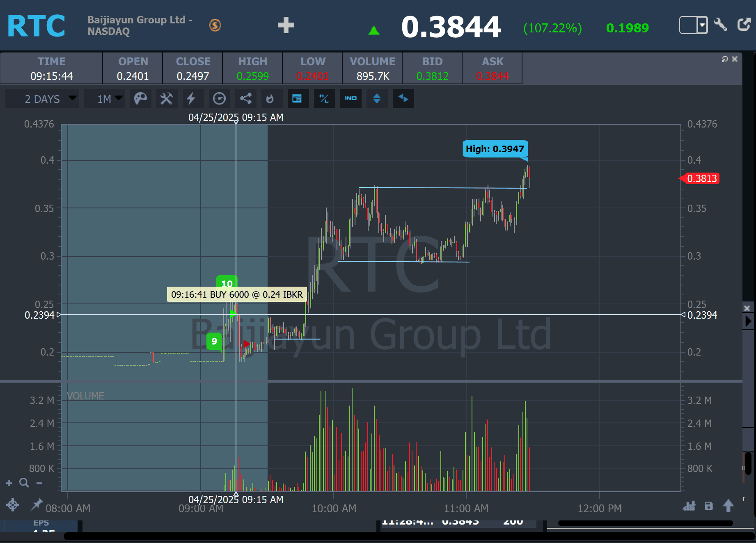This screenshot has height=543, width=756.
Task: Click the percent change (107.22%)
Action: tap(552, 28)
